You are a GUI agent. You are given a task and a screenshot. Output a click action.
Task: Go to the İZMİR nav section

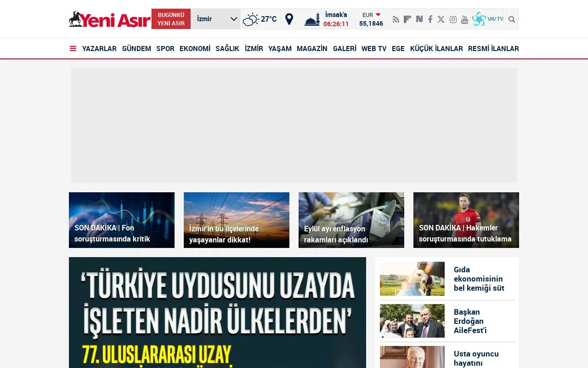(254, 49)
